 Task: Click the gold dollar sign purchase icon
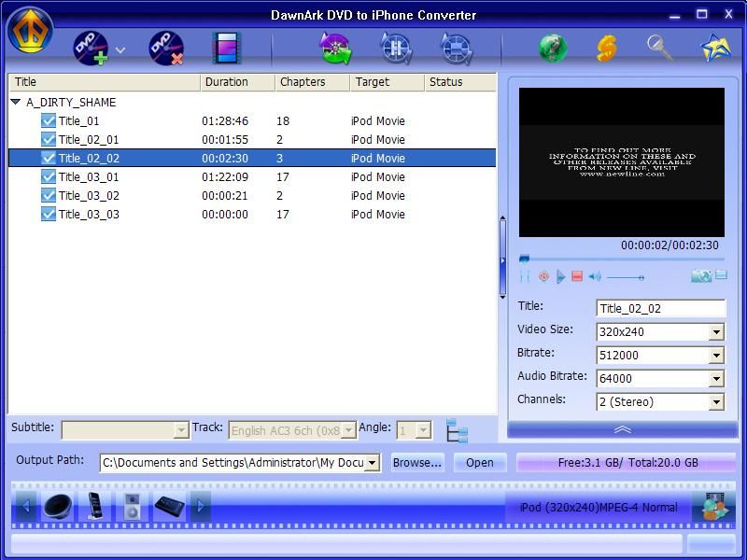tap(607, 49)
